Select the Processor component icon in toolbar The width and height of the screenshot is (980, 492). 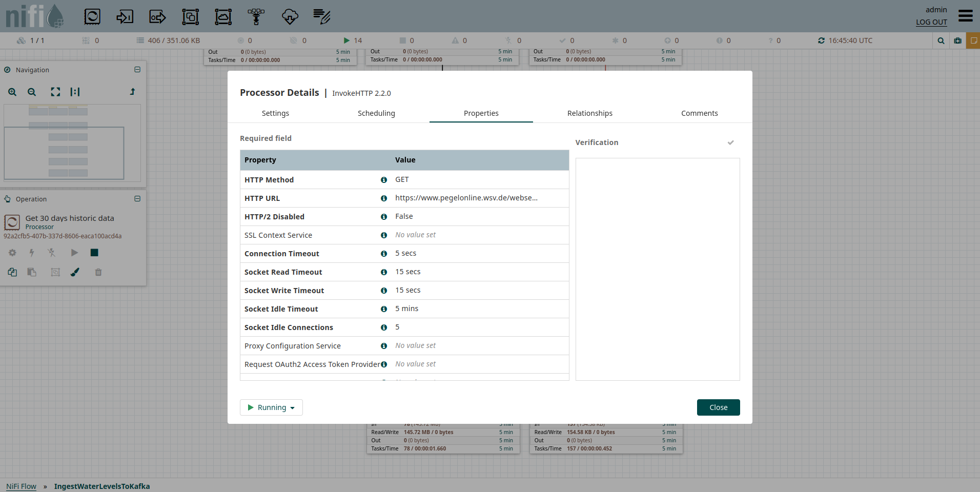pyautogui.click(x=92, y=17)
